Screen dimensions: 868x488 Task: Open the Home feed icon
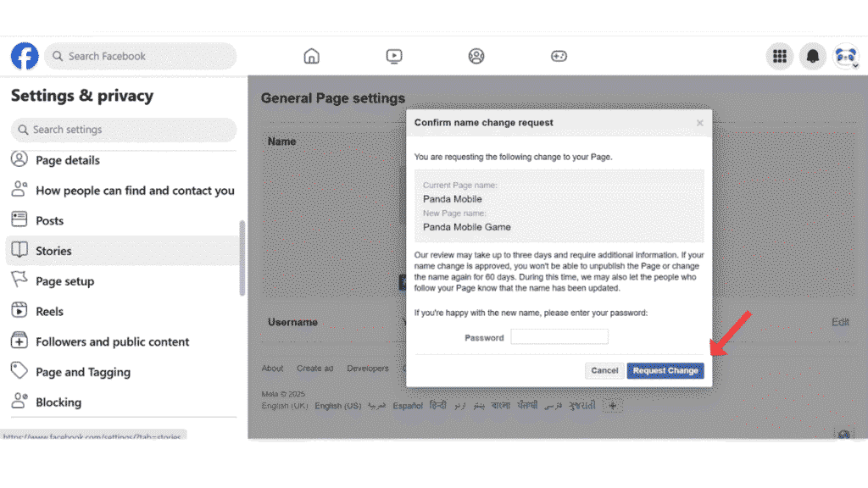(312, 56)
